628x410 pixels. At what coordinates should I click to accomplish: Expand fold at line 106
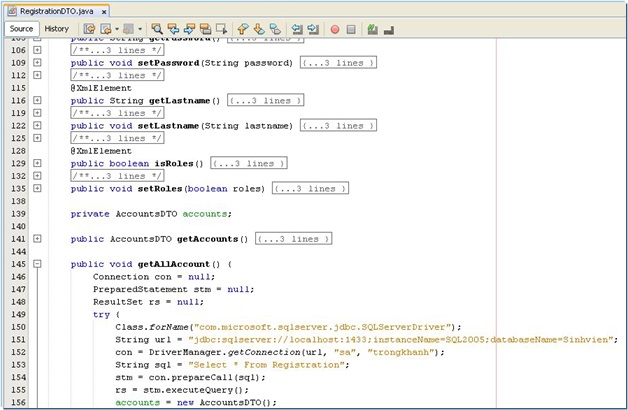coord(37,50)
